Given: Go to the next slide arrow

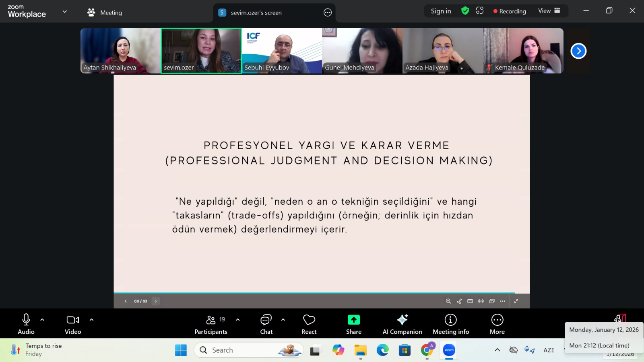Looking at the screenshot, I should tap(156, 301).
